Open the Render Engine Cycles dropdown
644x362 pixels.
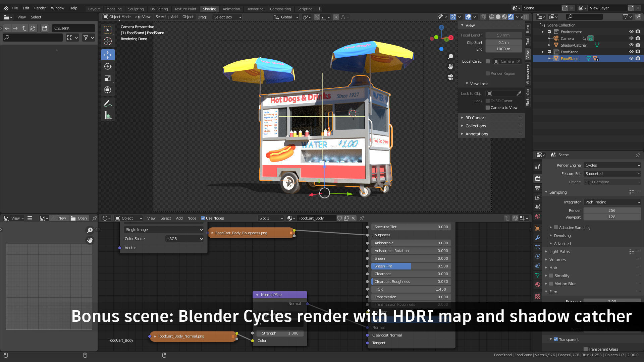point(612,165)
